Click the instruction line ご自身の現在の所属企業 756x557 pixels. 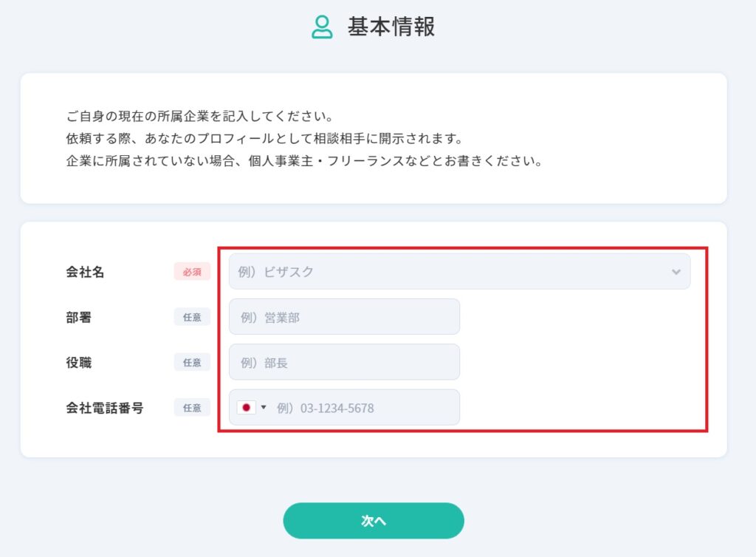[x=199, y=116]
